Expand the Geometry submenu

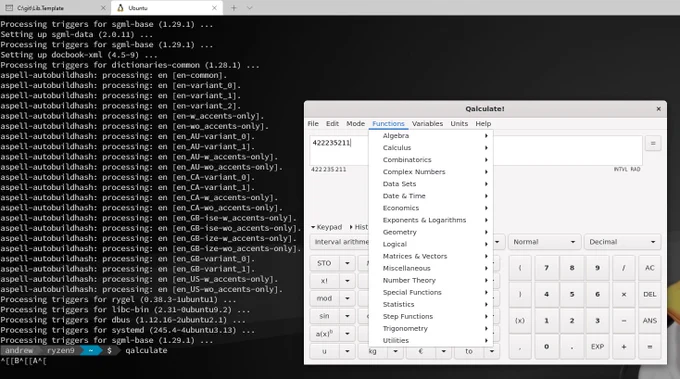(431, 232)
